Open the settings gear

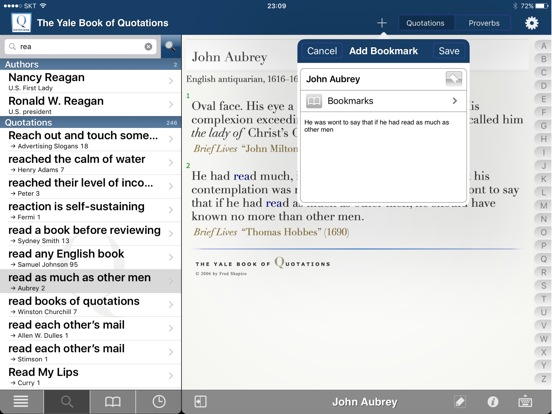(x=532, y=23)
